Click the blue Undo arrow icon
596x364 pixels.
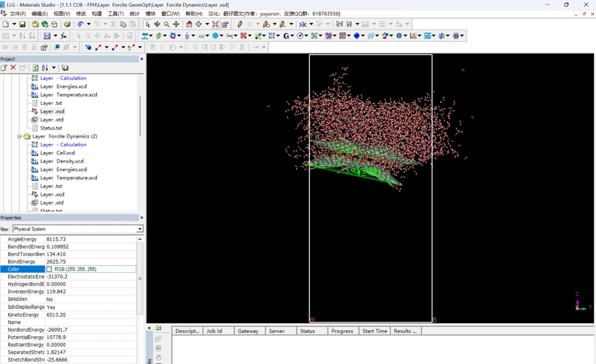[80, 24]
